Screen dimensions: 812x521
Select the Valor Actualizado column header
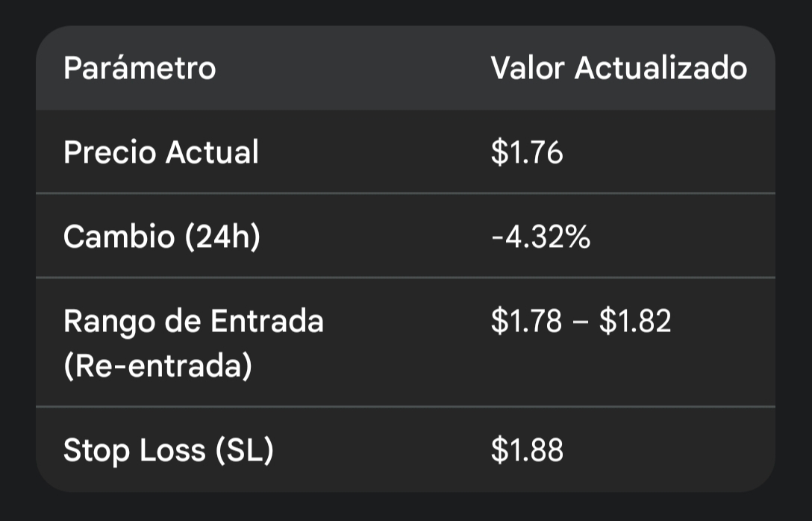(x=619, y=68)
